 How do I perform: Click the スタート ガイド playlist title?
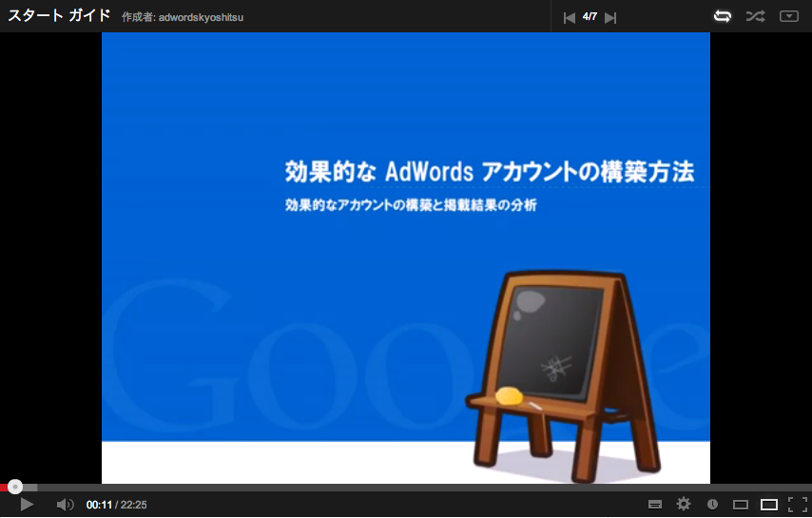60,15
